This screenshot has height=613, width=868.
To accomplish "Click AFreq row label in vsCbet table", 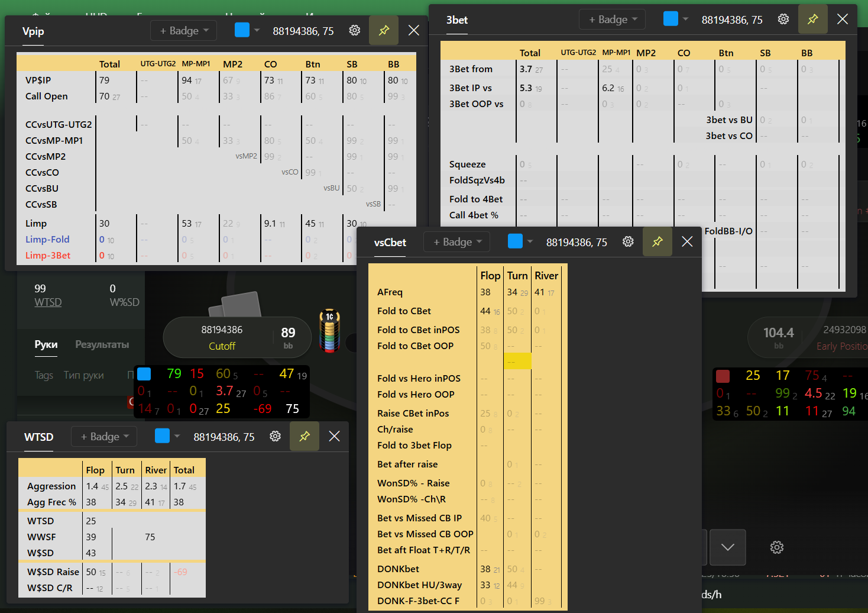I will coord(390,292).
